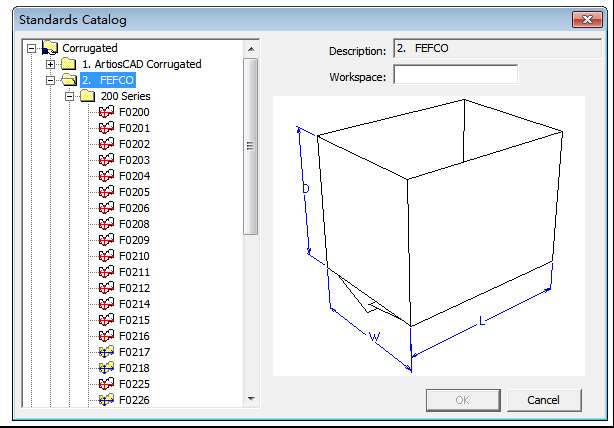The height and width of the screenshot is (428, 614).
Task: Click the 200 Series folder icon
Action: click(88, 96)
